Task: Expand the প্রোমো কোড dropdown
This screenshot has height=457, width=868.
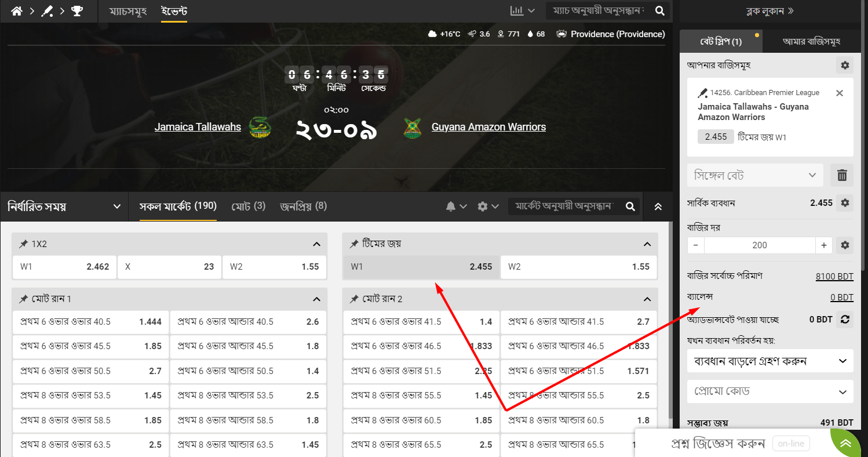Action: [770, 391]
